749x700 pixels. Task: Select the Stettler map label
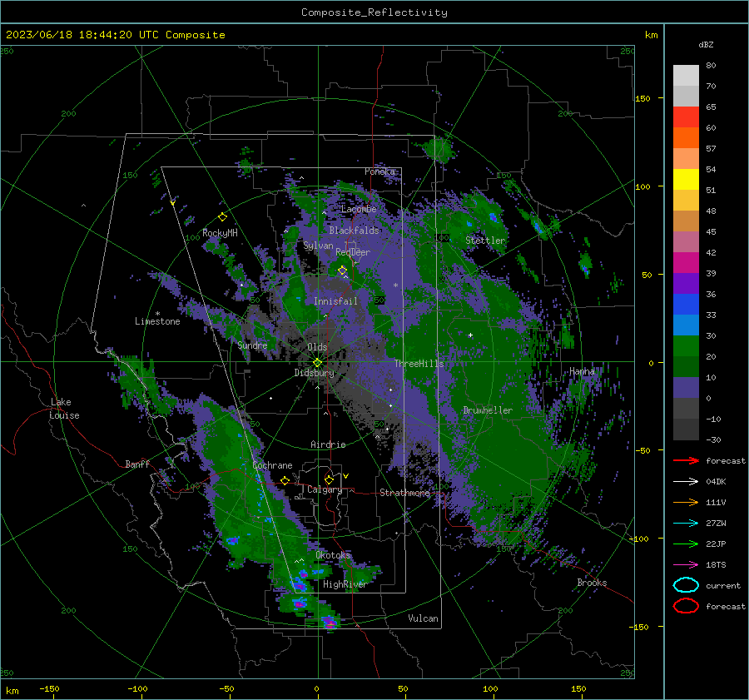coord(485,241)
